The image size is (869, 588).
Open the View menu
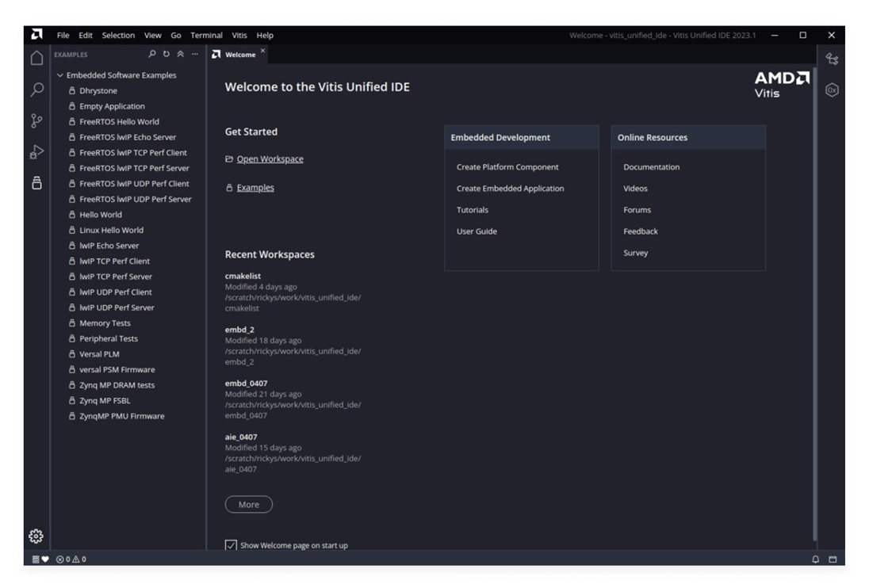coord(153,36)
